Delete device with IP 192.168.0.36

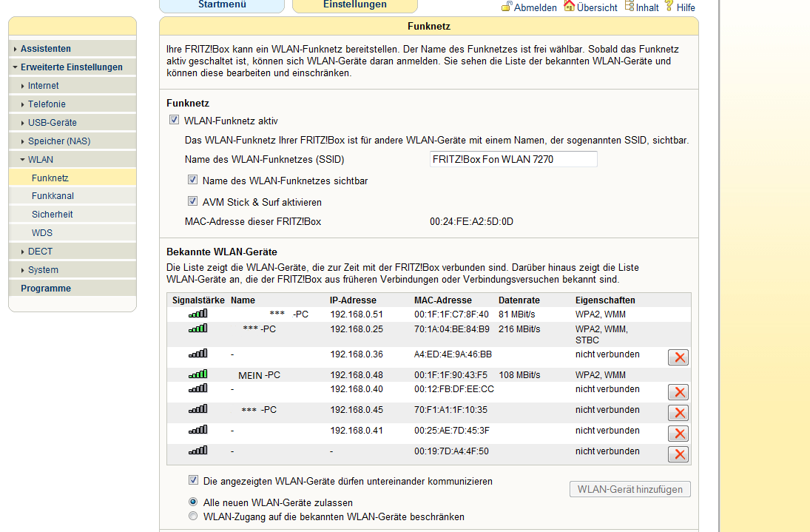678,357
